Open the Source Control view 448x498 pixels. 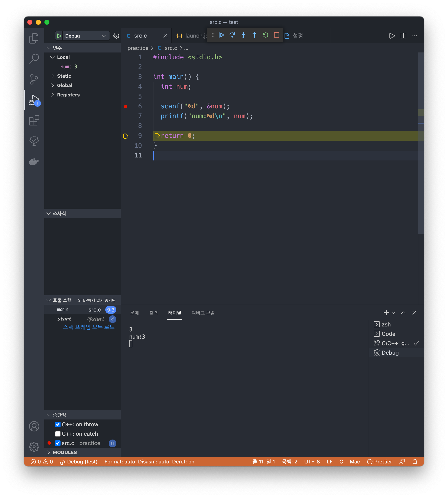point(34,79)
